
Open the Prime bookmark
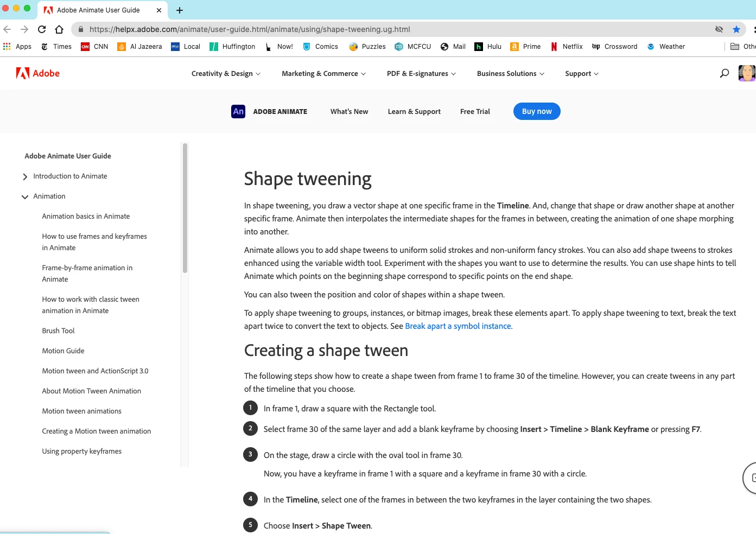pyautogui.click(x=525, y=47)
